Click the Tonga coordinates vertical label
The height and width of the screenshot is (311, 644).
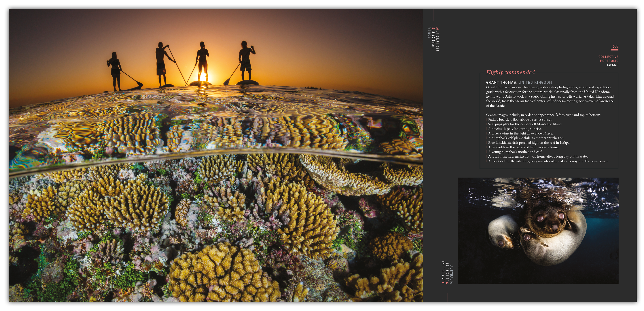(433, 39)
